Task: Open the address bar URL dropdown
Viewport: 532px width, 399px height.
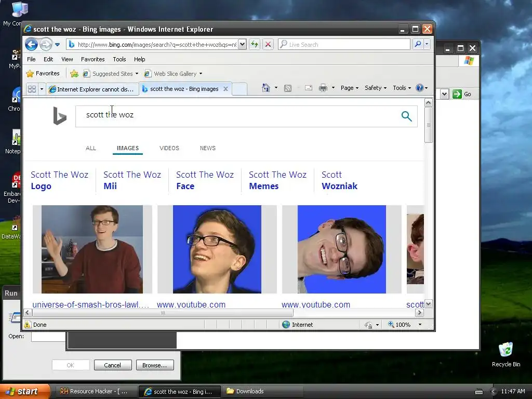Action: [242, 44]
